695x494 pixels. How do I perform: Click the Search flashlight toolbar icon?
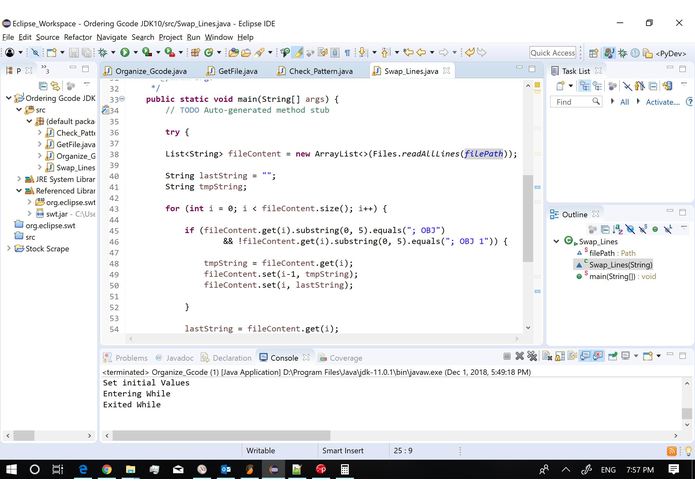pos(259,53)
